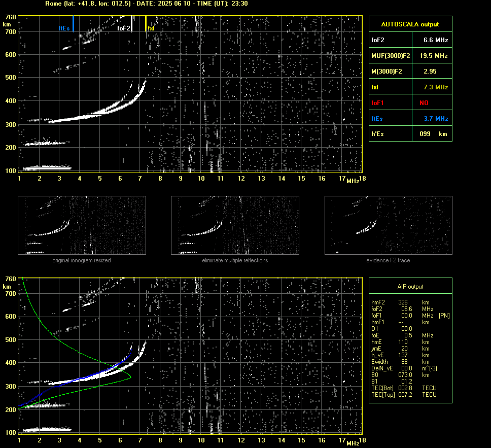Click the 10 MHz label on the top ionogram axis
The width and height of the screenshot is (491, 448).
pyautogui.click(x=201, y=178)
